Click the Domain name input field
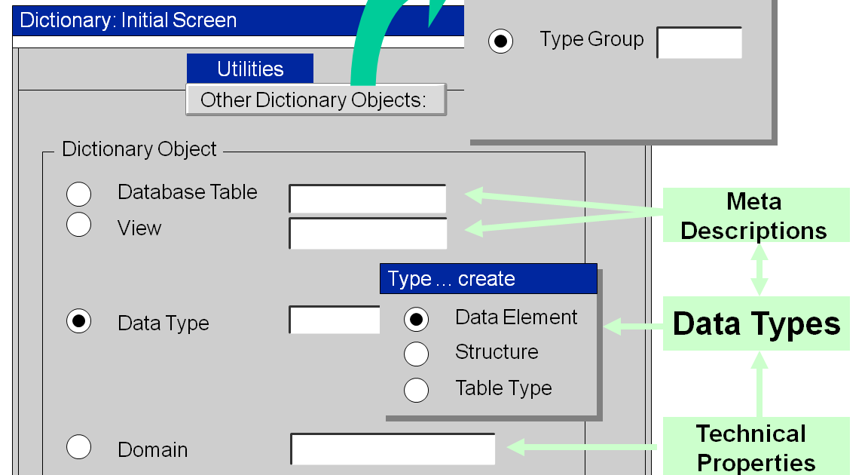 (x=392, y=448)
